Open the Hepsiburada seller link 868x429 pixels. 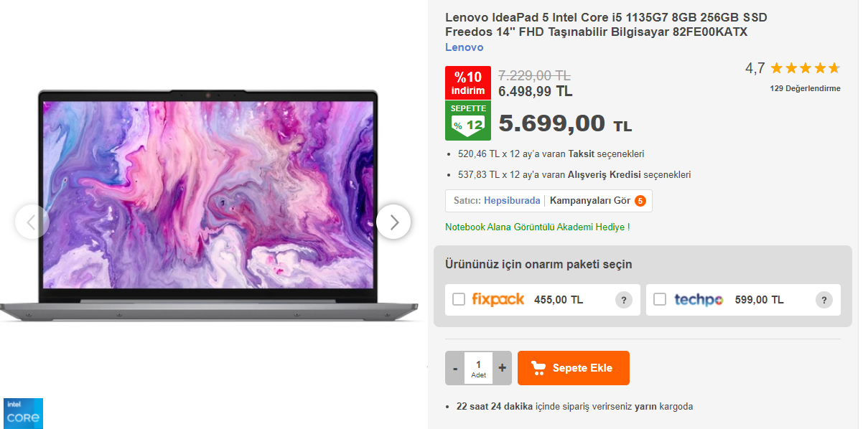tap(512, 201)
